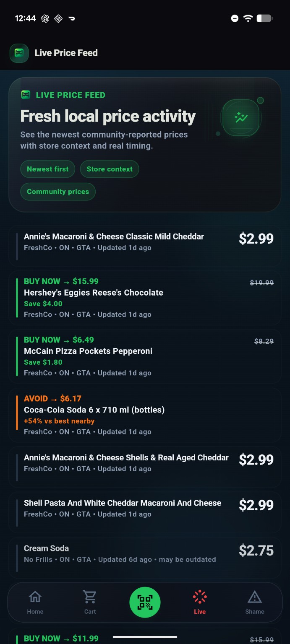Open the Annie's Shells & Real Aged Cheddar entry
This screenshot has height=644, width=290.
[x=145, y=462]
